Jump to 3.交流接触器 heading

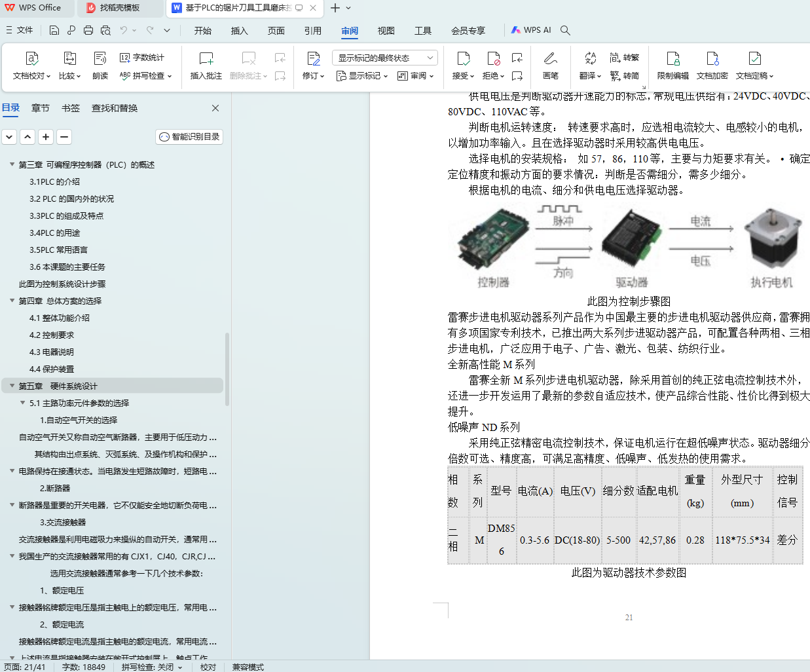63,522
